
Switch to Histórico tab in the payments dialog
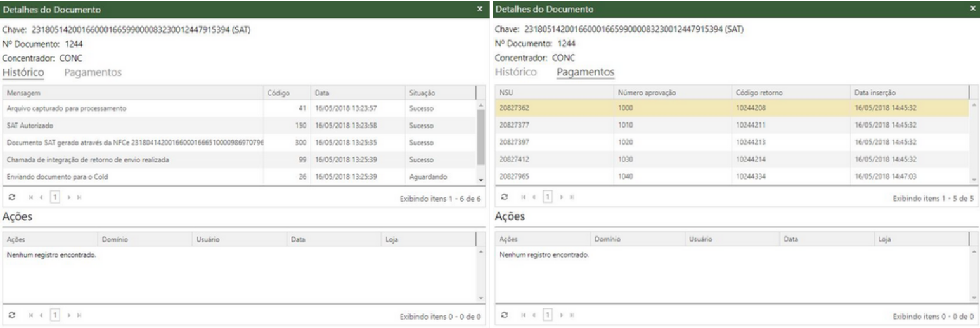(515, 72)
